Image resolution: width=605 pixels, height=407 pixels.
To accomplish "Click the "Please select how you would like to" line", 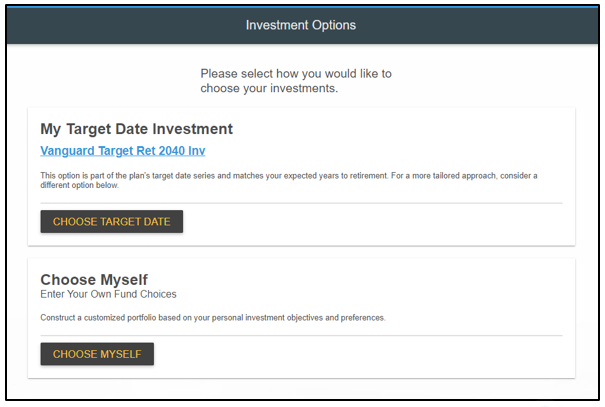I will coord(296,74).
